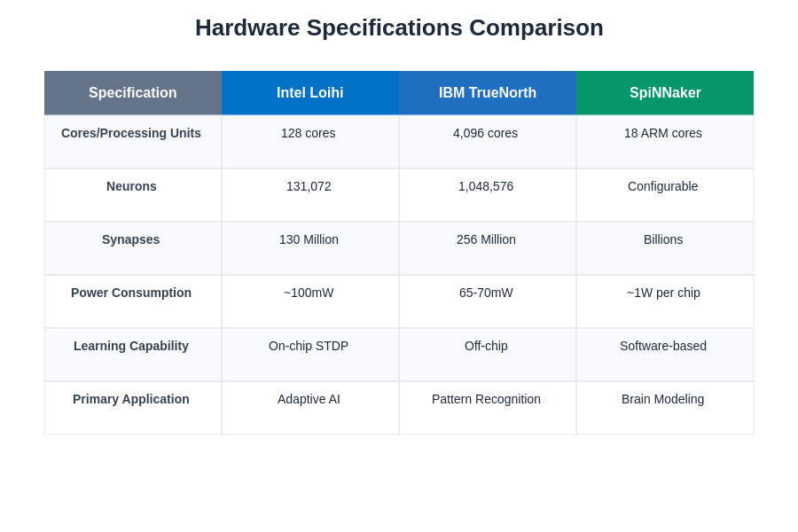The height and width of the screenshot is (532, 798).
Task: Select the 18 ARM cores cell
Action: coord(663,133)
